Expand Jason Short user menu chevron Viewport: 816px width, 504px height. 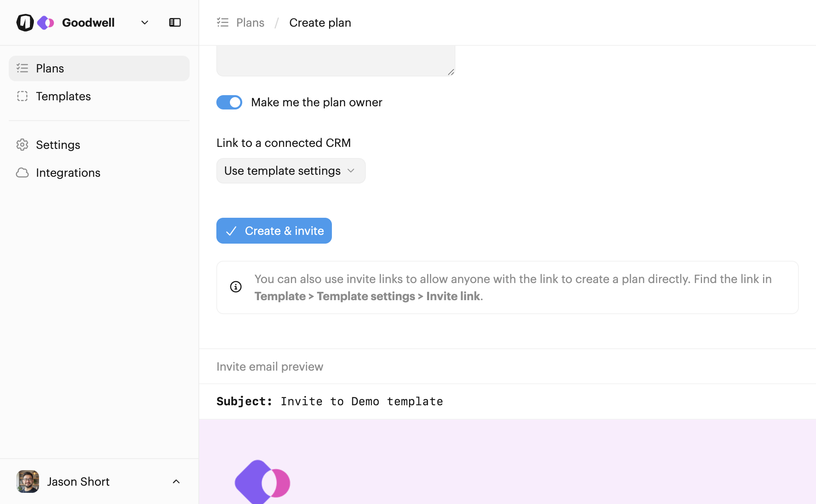click(176, 481)
